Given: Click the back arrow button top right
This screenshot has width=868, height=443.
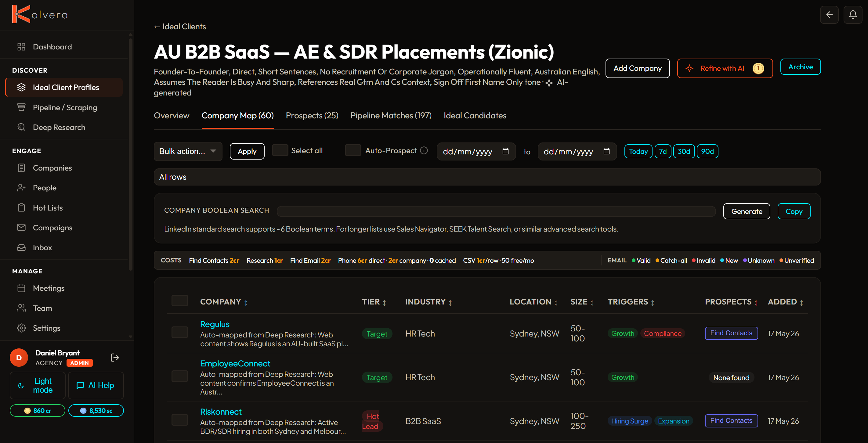Looking at the screenshot, I should click(829, 14).
